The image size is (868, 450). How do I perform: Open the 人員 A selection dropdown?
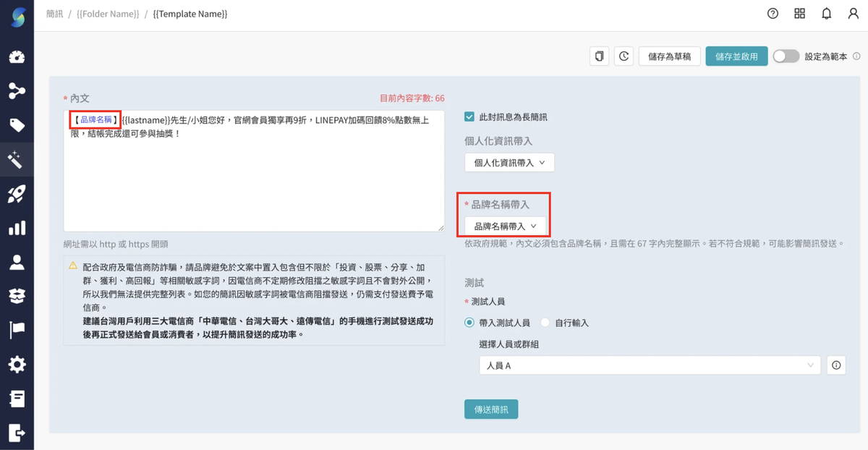pyautogui.click(x=649, y=366)
